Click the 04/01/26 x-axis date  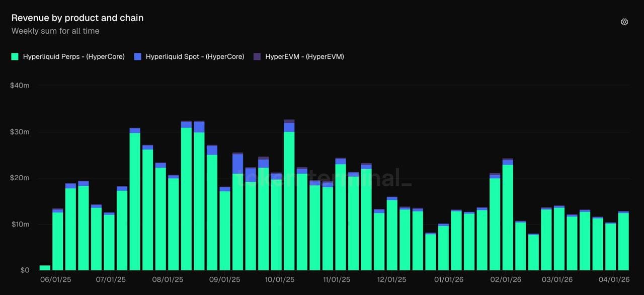[x=613, y=279]
